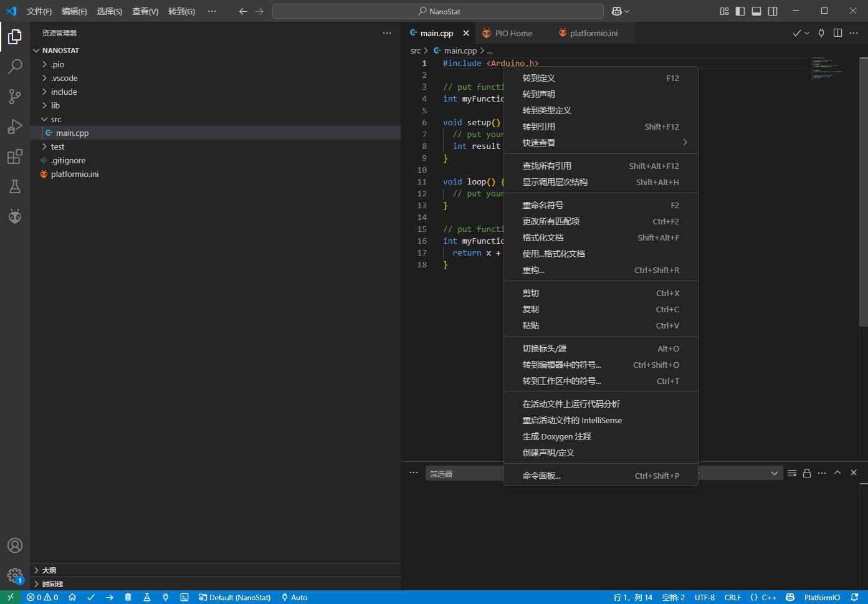The image size is (868, 604).
Task: Open the 文件(F) menu
Action: coord(39,11)
